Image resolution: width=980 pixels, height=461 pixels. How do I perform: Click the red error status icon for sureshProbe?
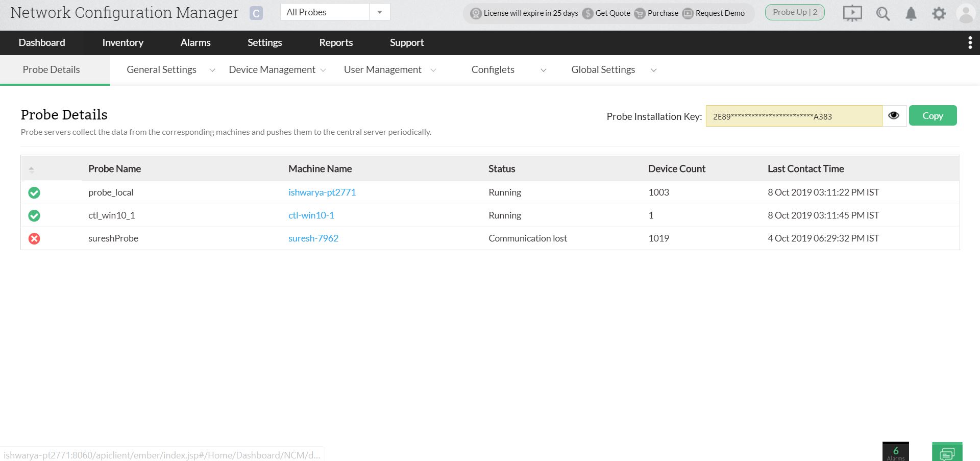(x=34, y=238)
